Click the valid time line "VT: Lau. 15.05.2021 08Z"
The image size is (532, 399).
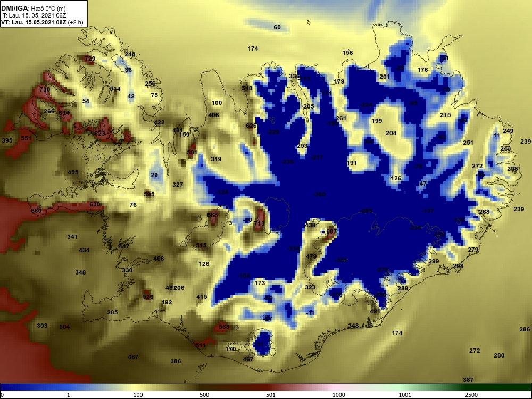[x=34, y=22]
